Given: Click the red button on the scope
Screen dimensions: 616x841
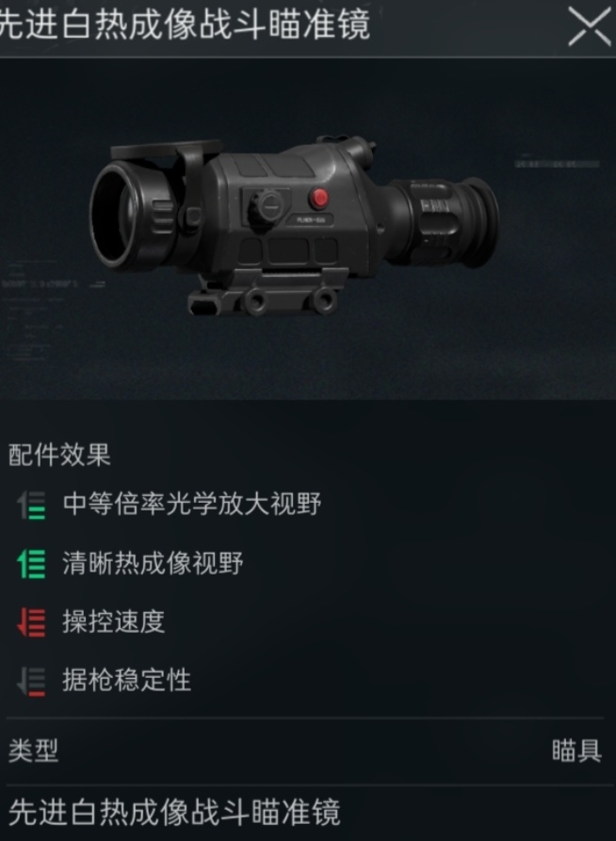Looking at the screenshot, I should [x=319, y=198].
